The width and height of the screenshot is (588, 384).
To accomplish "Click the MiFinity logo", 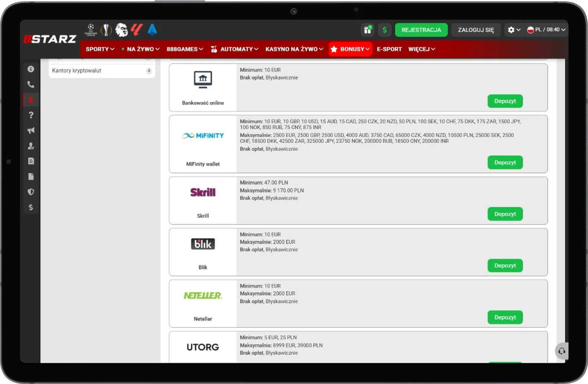I will click(203, 136).
